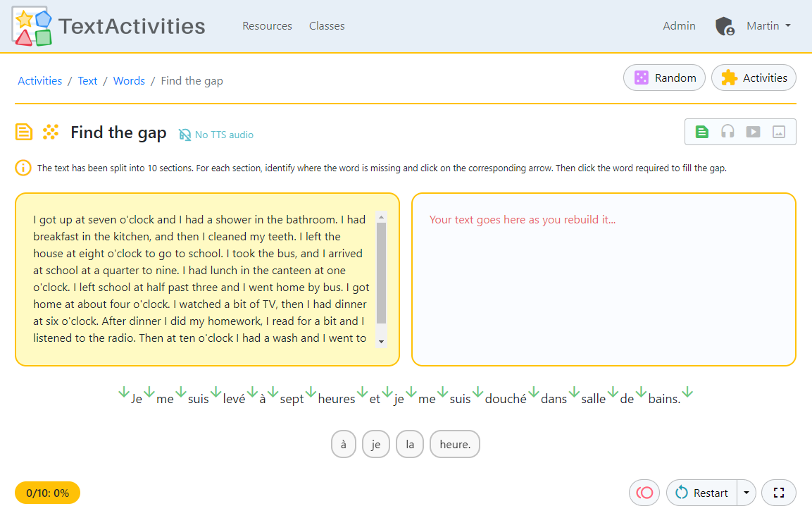Screen dimensions: 812x518
Task: Click the arrow between 'salle' and 'de'
Action: [x=613, y=392]
